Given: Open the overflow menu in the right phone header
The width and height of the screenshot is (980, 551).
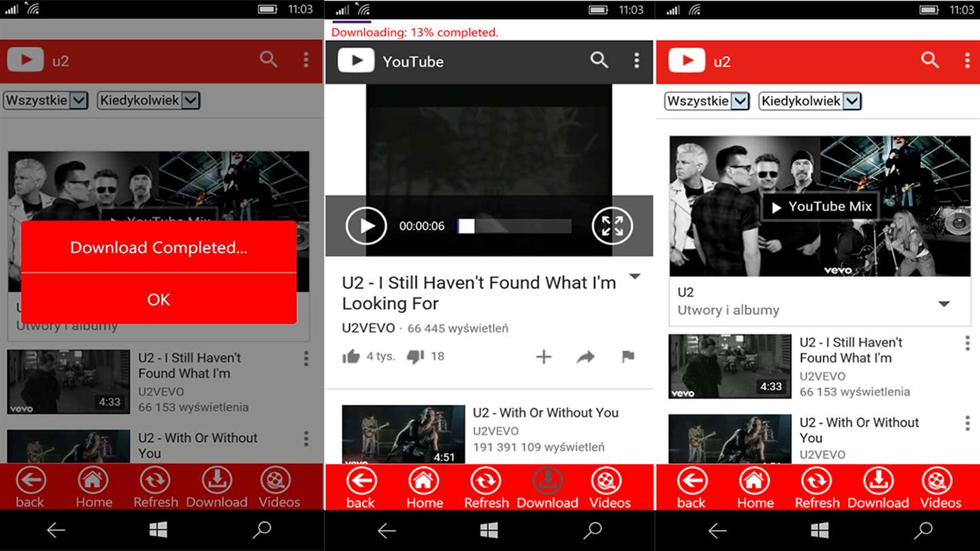Looking at the screenshot, I should (x=967, y=61).
